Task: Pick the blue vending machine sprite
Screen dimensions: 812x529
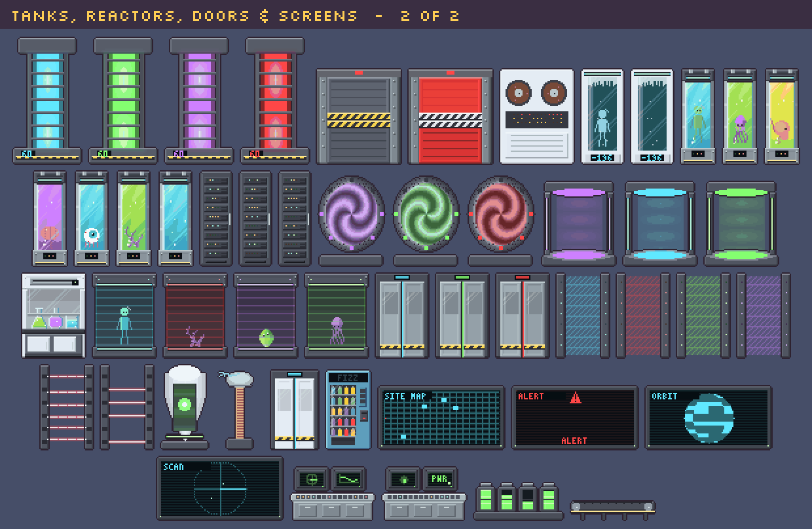Action: (348, 410)
